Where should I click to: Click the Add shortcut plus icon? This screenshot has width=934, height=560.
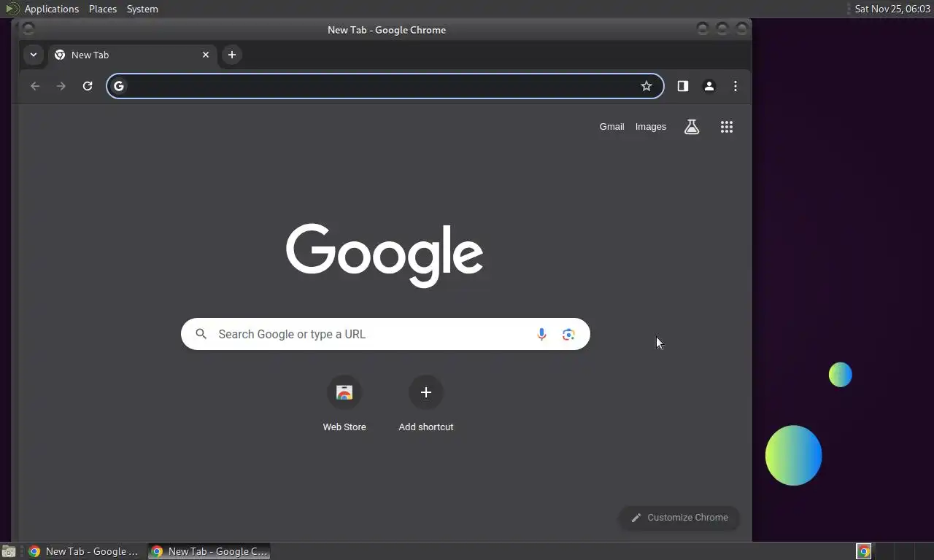[426, 392]
